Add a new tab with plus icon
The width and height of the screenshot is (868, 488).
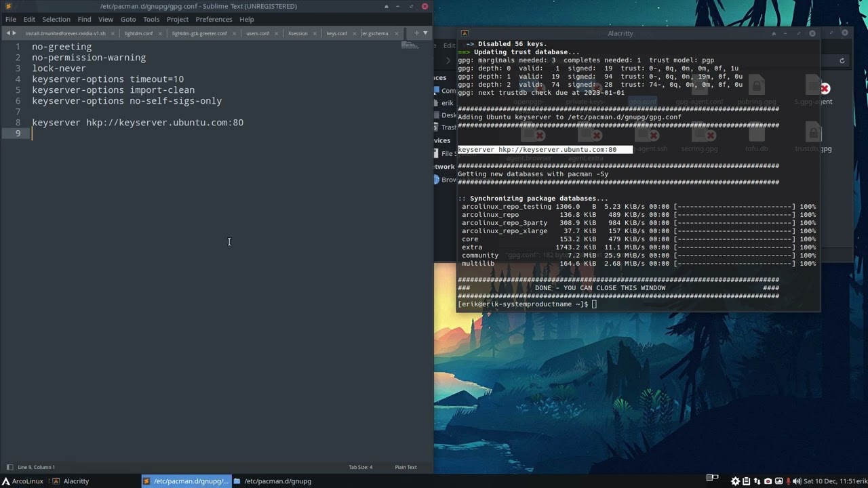pyautogui.click(x=416, y=33)
